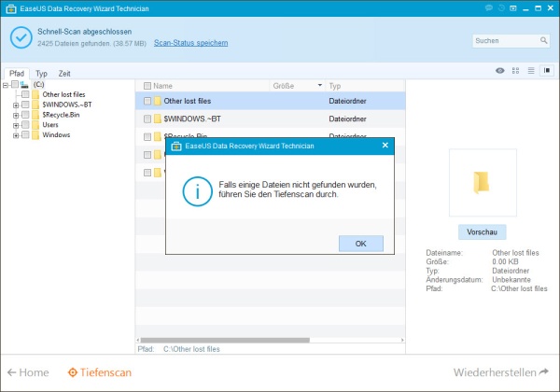The image size is (560, 392).
Task: Check $Recycle.Bin checkbox in tree
Action: coord(25,115)
